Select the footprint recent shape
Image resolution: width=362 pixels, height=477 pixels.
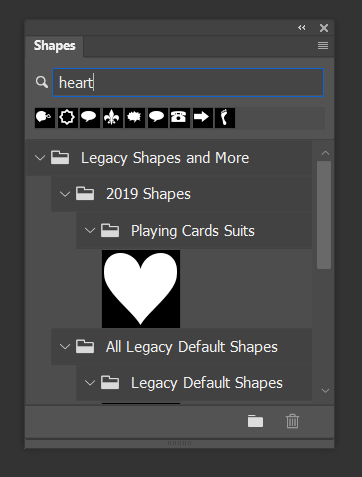(225, 118)
